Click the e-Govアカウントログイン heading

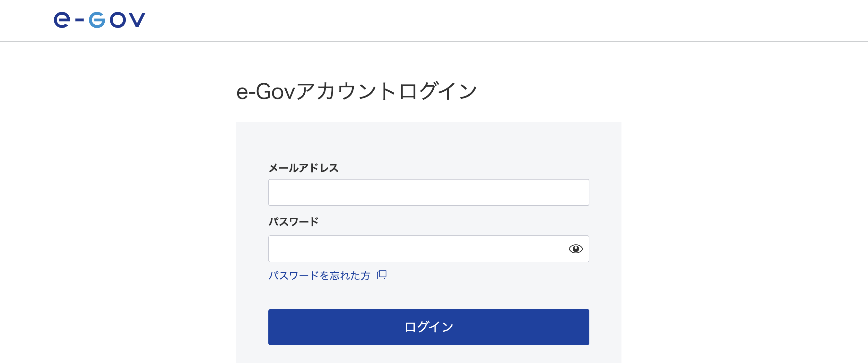357,89
